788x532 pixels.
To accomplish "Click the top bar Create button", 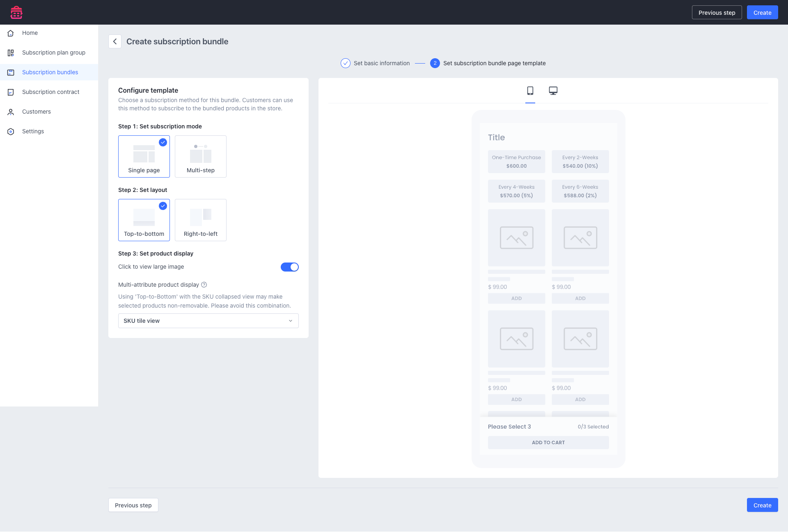I will 763,13.
